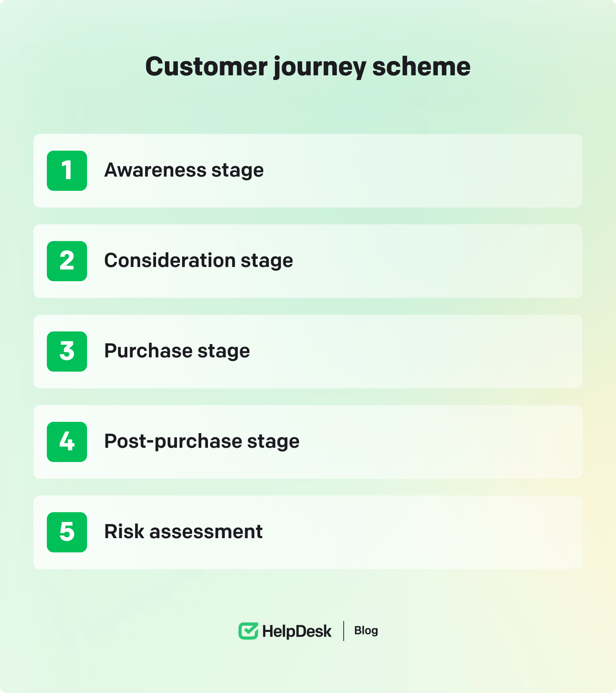Open the Blog label in footer
This screenshot has width=616, height=693.
pos(366,631)
